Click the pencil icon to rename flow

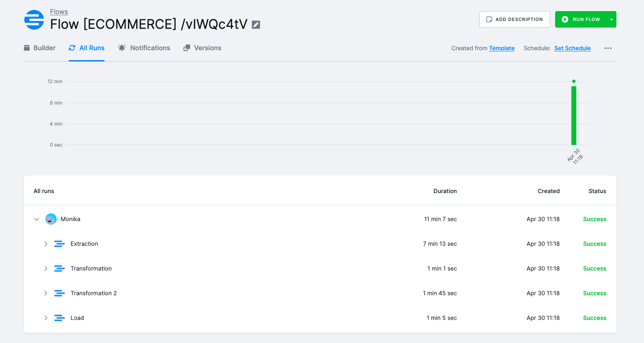256,24
